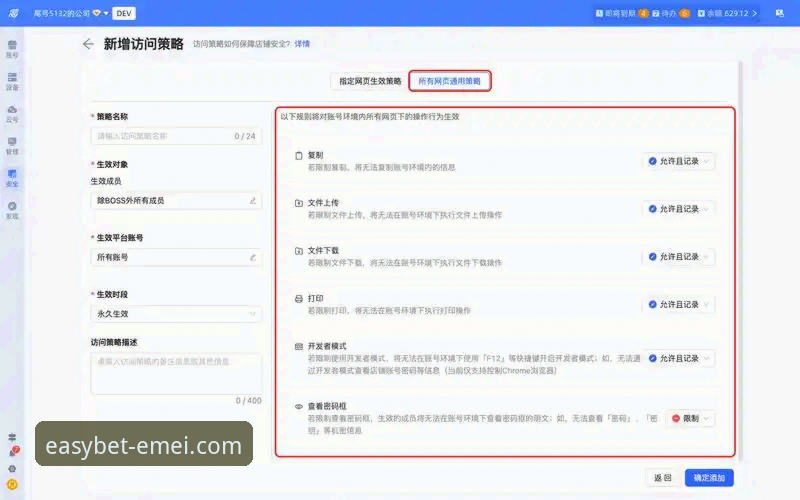
Task: Open the 账号 section in the sidebar
Action: pos(12,49)
